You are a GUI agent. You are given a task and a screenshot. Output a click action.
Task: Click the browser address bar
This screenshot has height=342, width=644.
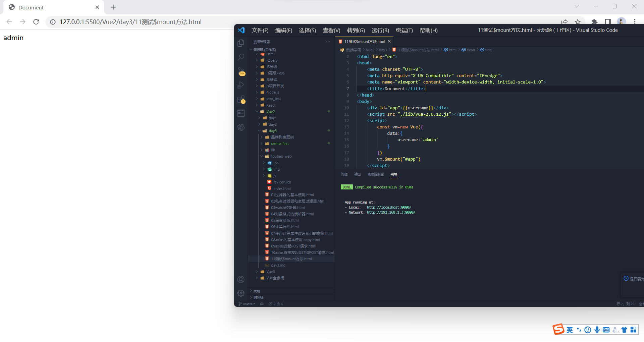(130, 22)
